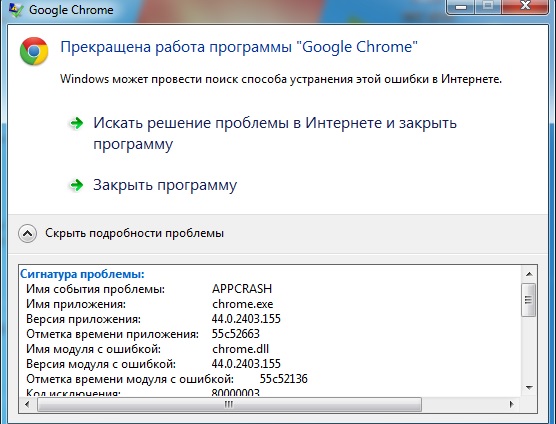Screen dimensions: 556x424
Task: Click the Google Chrome logo icon
Action: [x=34, y=51]
